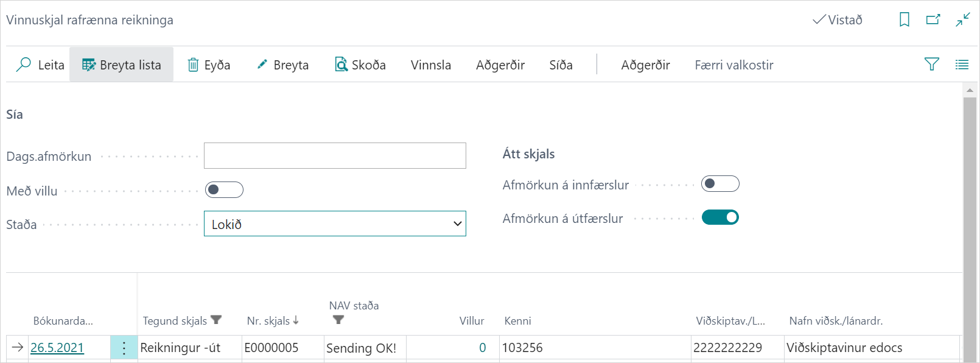Enable the Með villu toggle
980x363 pixels.
point(224,190)
